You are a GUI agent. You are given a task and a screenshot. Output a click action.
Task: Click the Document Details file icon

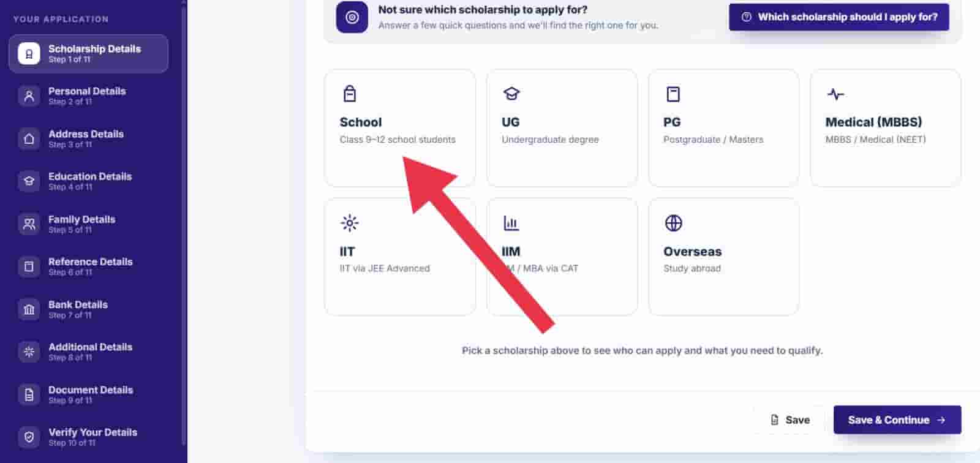coord(29,394)
